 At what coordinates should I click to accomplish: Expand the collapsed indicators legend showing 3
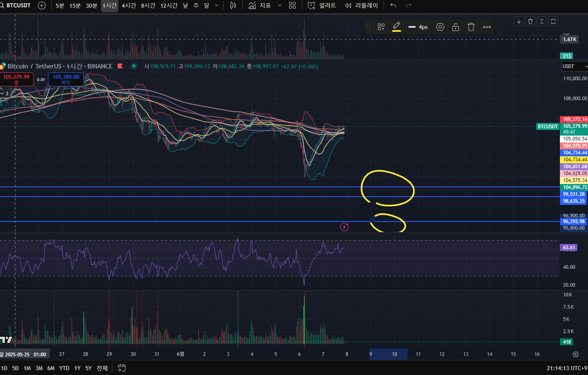pos(4,93)
